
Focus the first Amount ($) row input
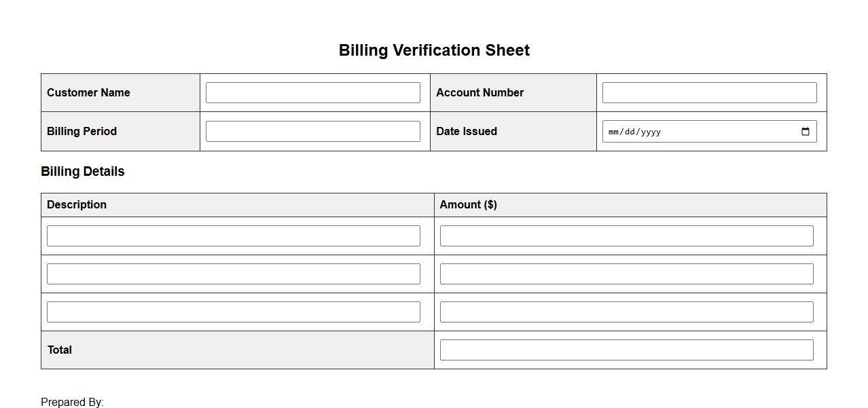click(626, 236)
